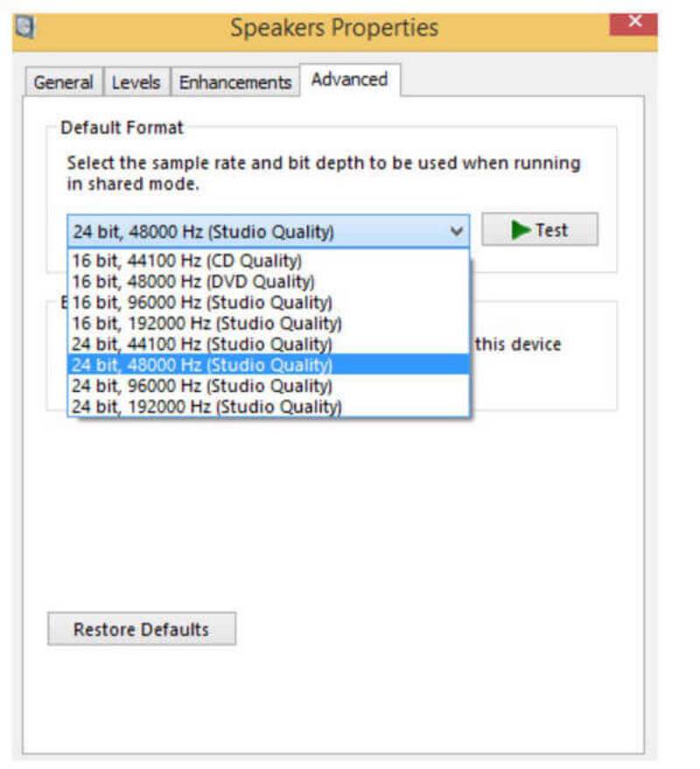Select 24 bit, 44100 Hz option
The width and height of the screenshot is (700, 769).
201,344
